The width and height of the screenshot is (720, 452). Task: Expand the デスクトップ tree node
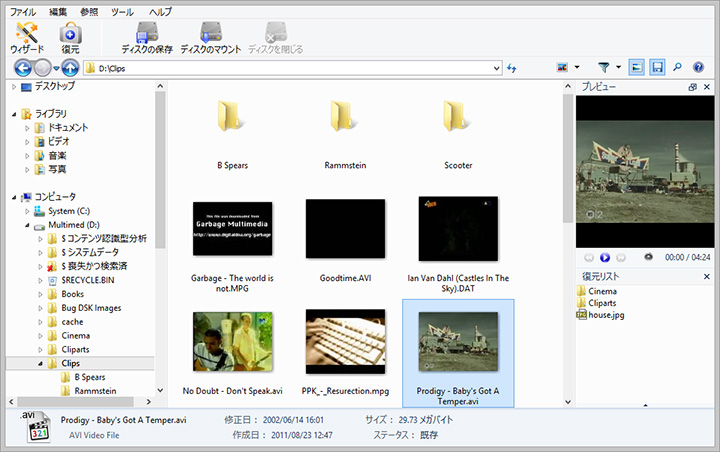(x=14, y=86)
